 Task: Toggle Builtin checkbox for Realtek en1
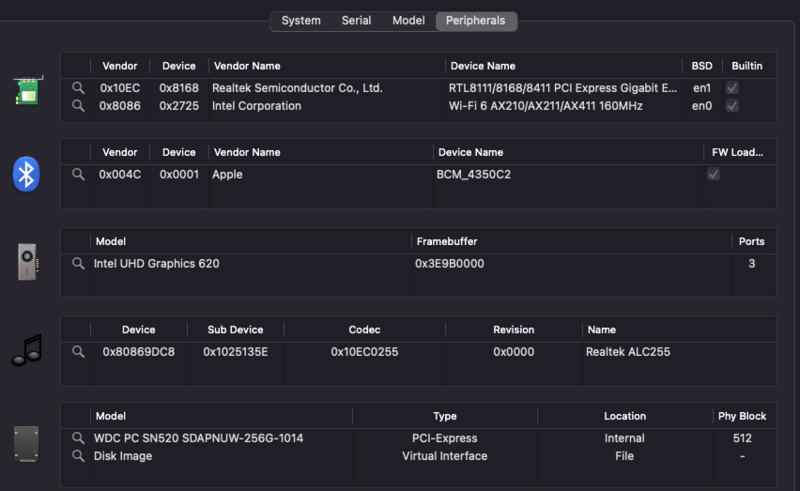click(733, 88)
